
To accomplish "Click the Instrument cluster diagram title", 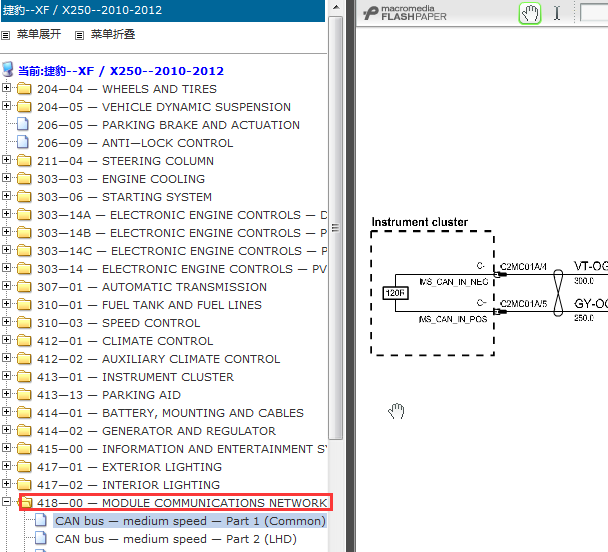I will coord(420,222).
